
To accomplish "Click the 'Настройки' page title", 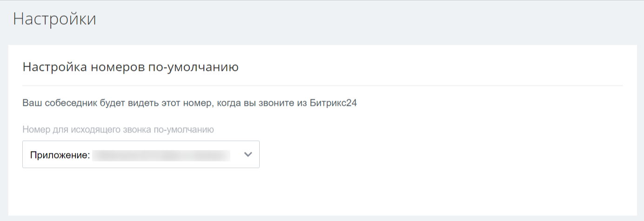I will pyautogui.click(x=54, y=20).
